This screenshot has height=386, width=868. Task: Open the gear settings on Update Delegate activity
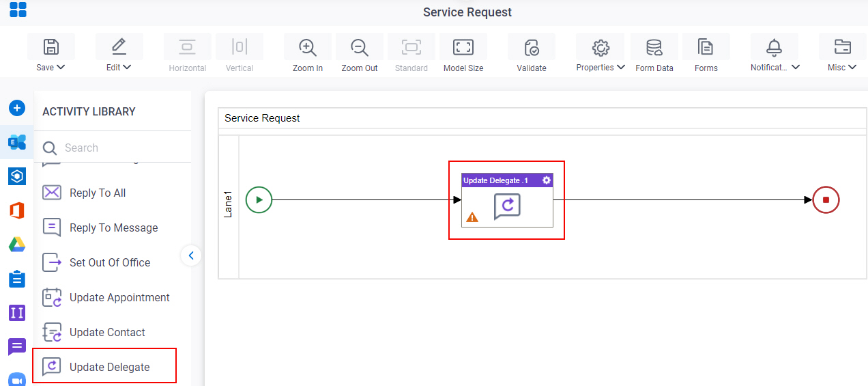click(547, 180)
